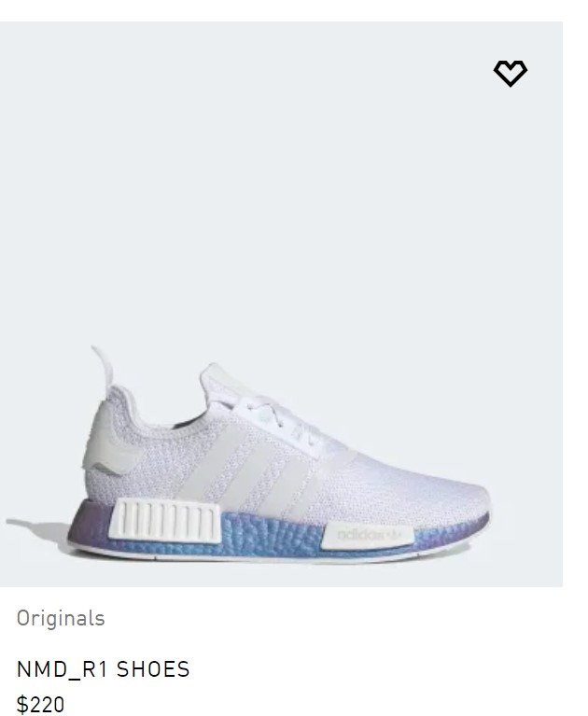Click the white ribbed heel plug on the sole

(165, 521)
